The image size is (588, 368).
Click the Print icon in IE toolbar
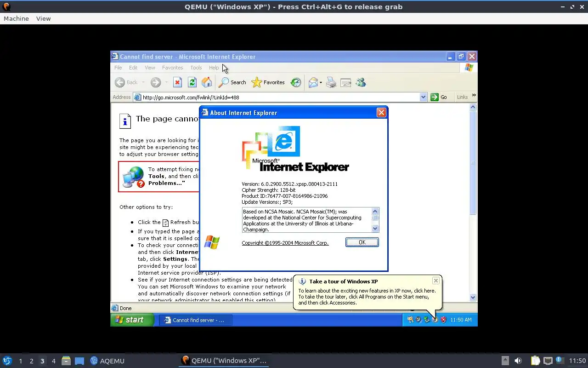[x=331, y=82]
